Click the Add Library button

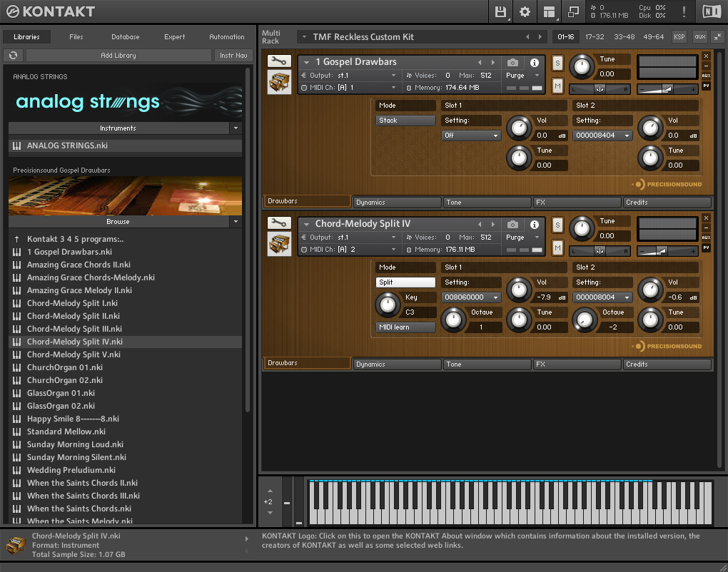pos(118,55)
